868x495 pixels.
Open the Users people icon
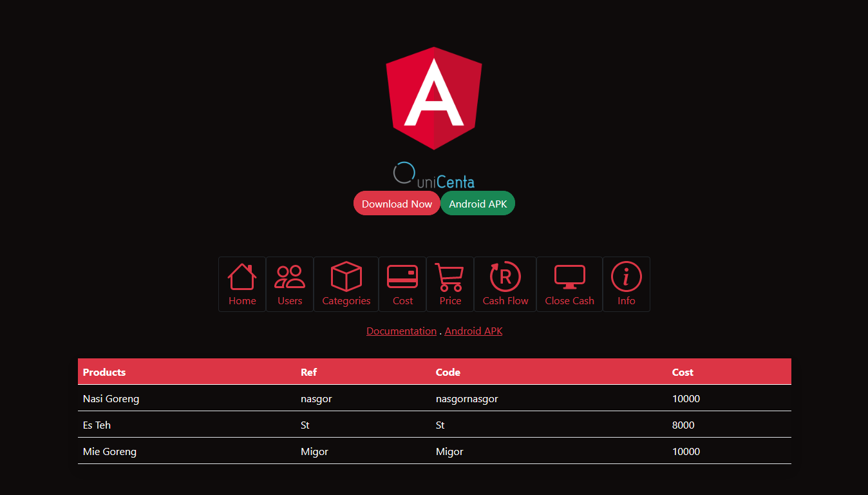(x=290, y=277)
